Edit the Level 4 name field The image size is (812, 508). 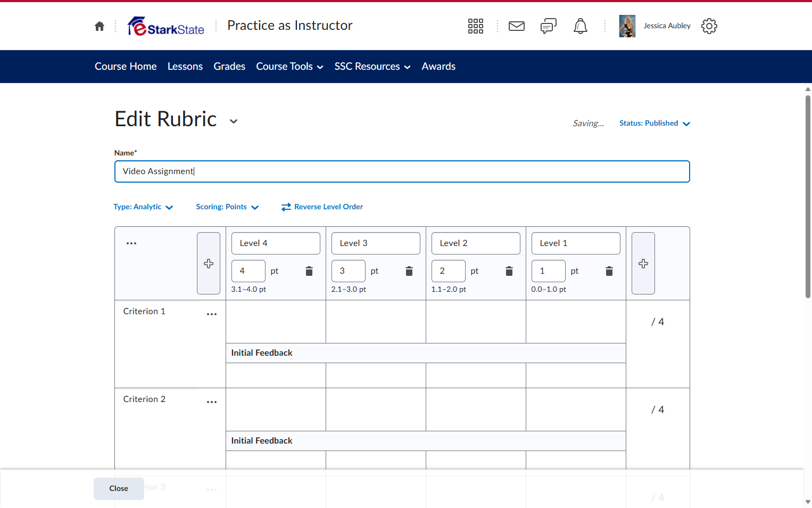[x=276, y=243]
